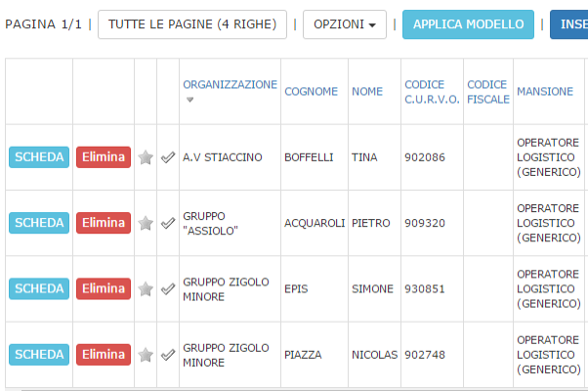This screenshot has width=588, height=391.
Task: Sort by Mansione column header
Action: [x=545, y=92]
